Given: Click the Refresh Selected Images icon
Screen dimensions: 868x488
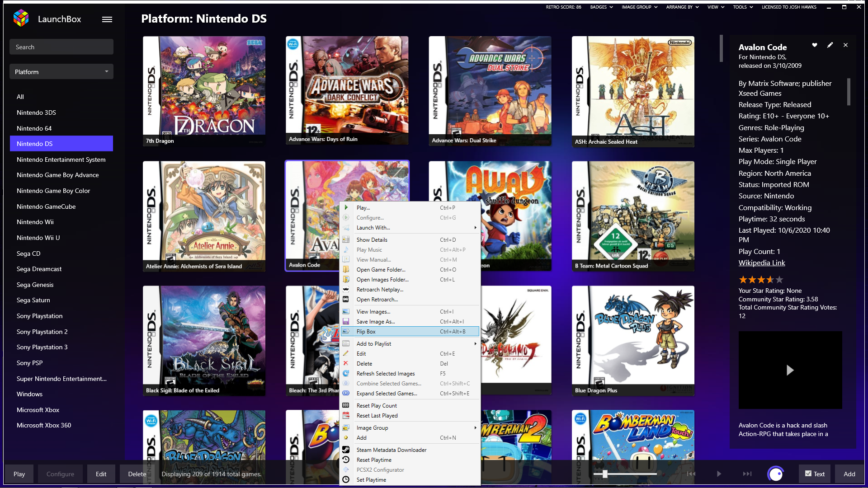Looking at the screenshot, I should click(346, 373).
